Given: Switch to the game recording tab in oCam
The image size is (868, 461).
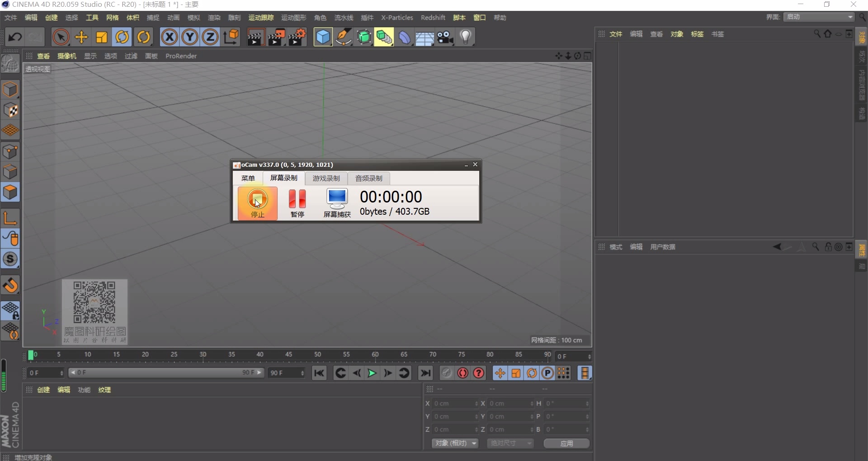Looking at the screenshot, I should point(326,179).
